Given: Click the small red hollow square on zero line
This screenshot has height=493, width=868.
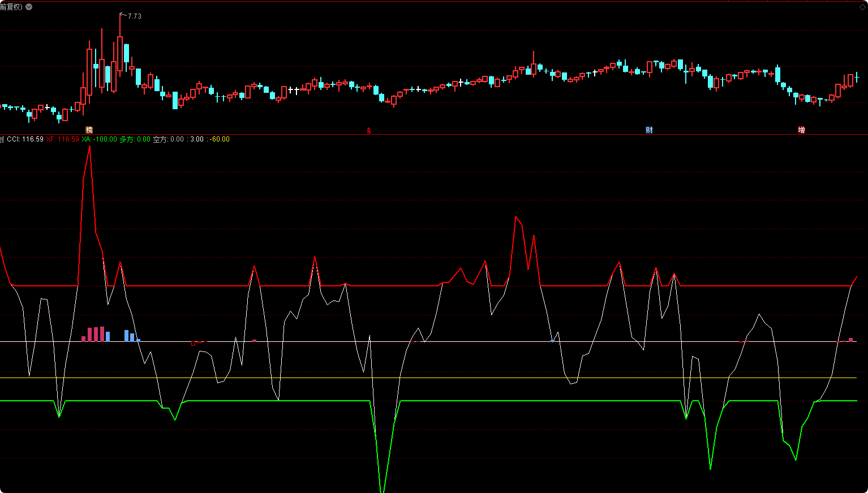Looking at the screenshot, I should pos(194,344).
